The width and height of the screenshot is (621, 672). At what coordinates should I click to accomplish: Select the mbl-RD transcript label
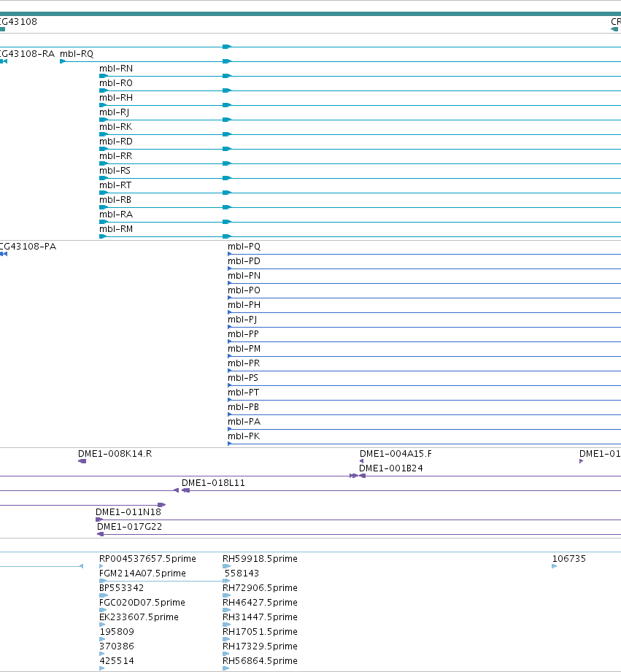116,142
